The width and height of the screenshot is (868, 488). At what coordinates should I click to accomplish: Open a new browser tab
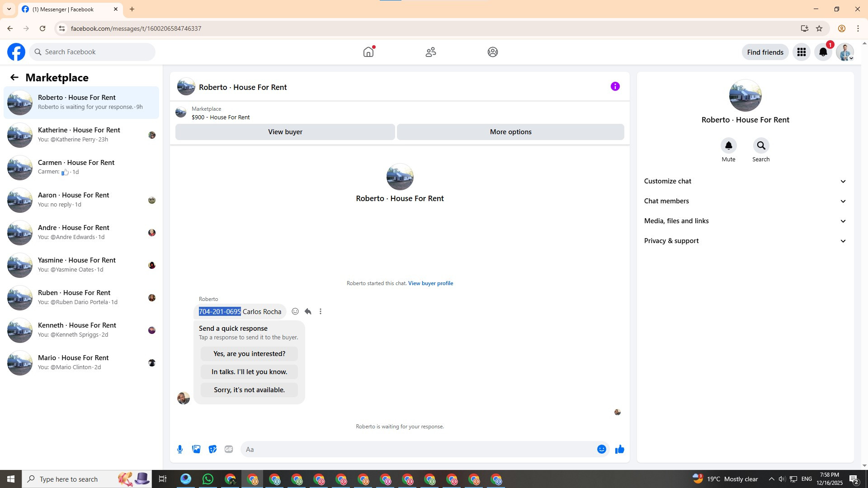click(x=132, y=9)
